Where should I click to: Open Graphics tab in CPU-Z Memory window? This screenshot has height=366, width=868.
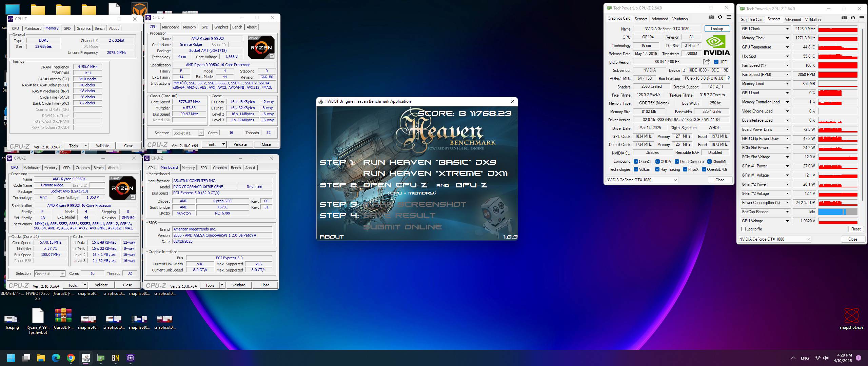pos(83,28)
